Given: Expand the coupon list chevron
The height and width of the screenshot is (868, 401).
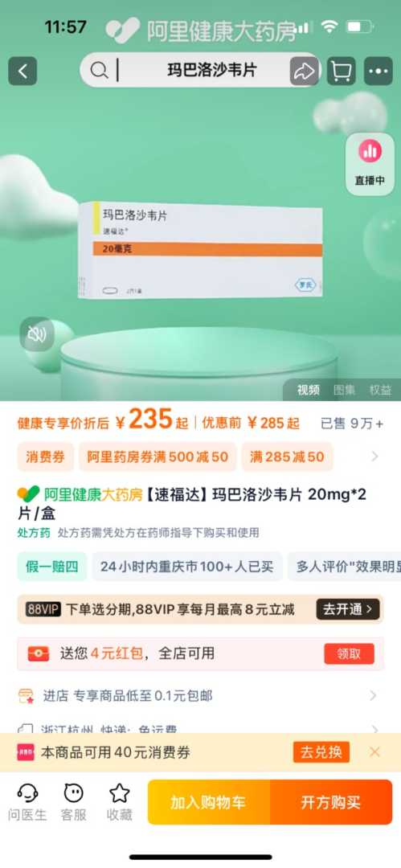Looking at the screenshot, I should pyautogui.click(x=375, y=457).
